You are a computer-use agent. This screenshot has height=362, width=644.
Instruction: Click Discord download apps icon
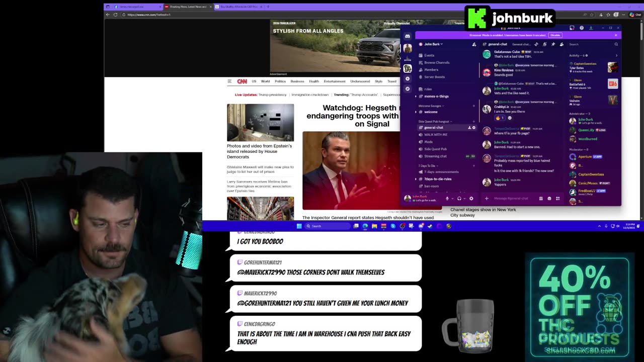591,28
